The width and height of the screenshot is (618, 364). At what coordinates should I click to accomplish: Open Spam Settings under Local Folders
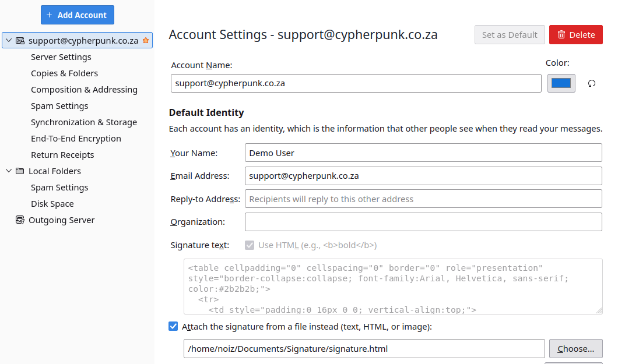tap(59, 188)
